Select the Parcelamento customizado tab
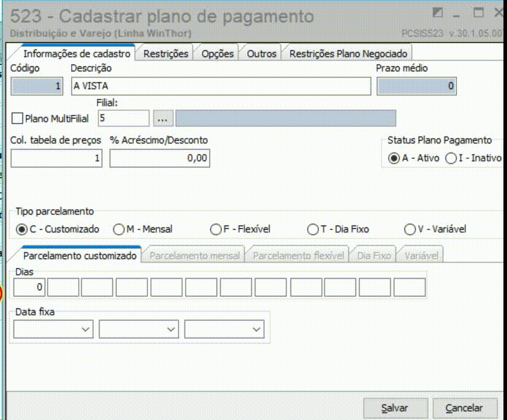The width and height of the screenshot is (507, 420). pos(80,256)
